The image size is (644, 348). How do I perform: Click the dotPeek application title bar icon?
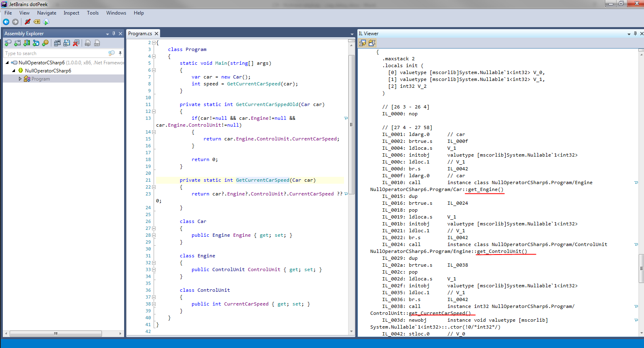coord(4,4)
